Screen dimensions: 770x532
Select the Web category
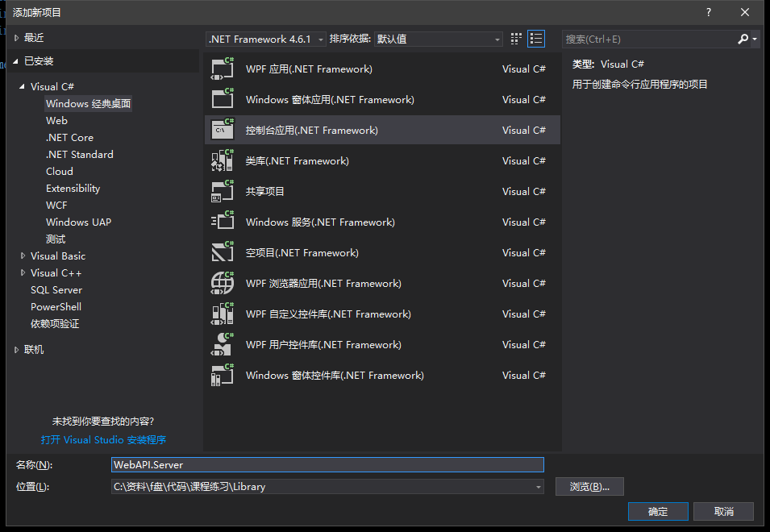coord(57,121)
